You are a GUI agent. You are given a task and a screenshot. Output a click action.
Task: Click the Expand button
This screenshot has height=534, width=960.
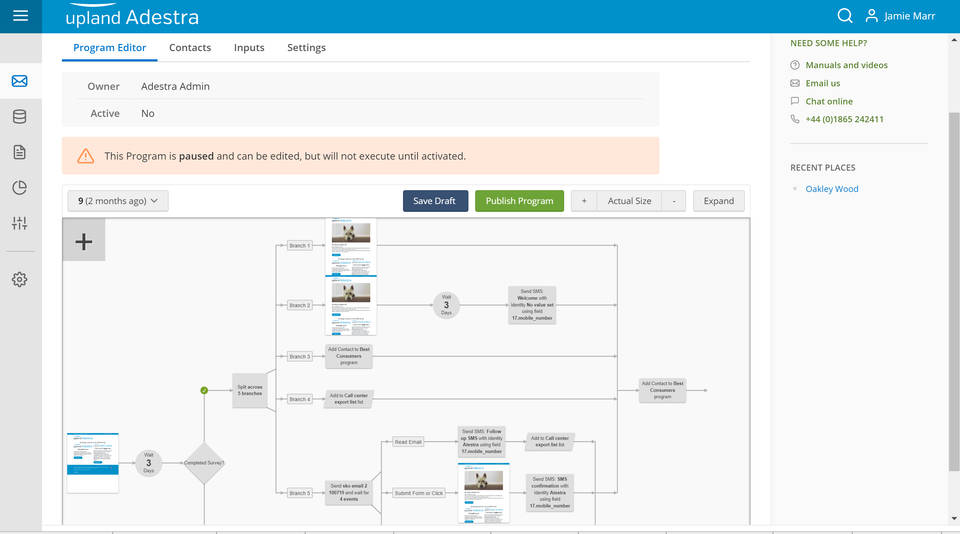[x=719, y=201]
